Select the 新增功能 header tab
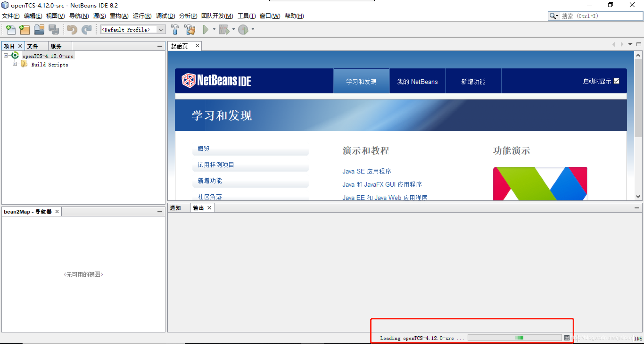The width and height of the screenshot is (644, 344). click(x=473, y=81)
